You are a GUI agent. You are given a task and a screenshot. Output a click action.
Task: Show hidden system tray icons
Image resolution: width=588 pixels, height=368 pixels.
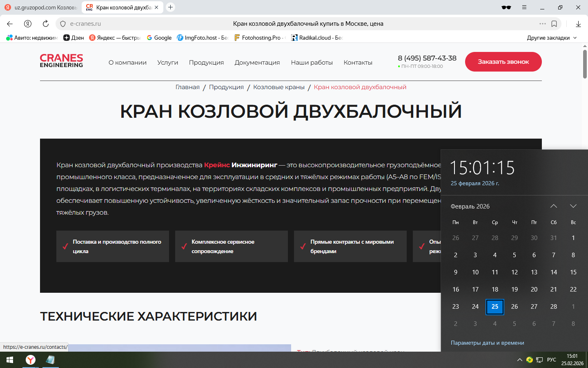click(519, 360)
